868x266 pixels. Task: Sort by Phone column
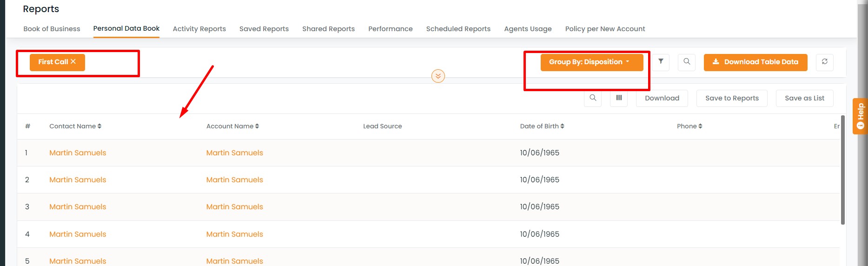pos(689,126)
